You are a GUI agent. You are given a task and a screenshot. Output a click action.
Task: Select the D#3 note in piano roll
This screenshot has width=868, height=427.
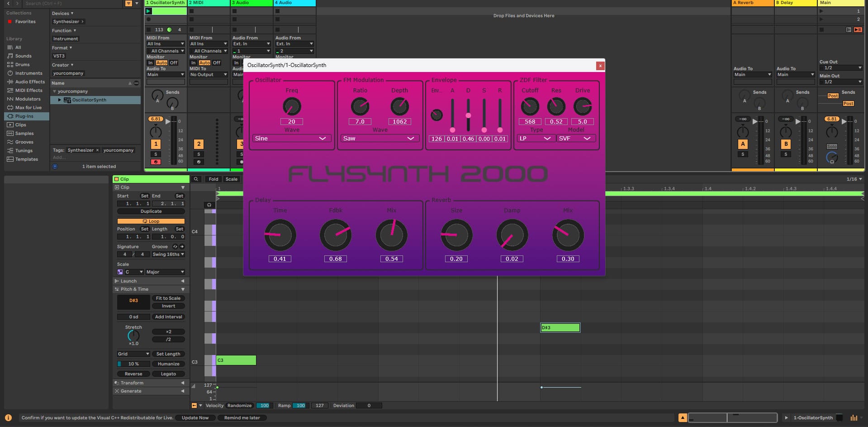point(560,328)
